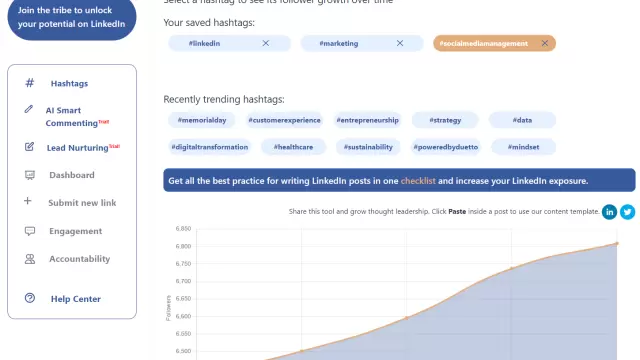Select trending hashtag #customerexperience
The width and height of the screenshot is (640, 360).
pyautogui.click(x=284, y=120)
